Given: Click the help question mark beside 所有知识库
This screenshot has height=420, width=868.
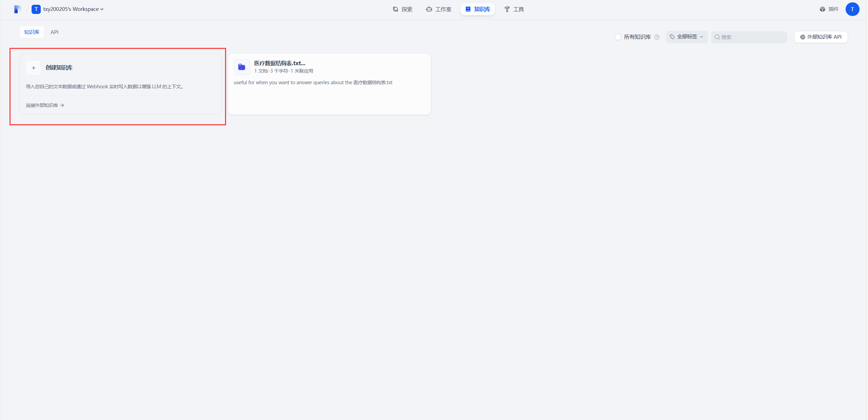Looking at the screenshot, I should point(657,37).
